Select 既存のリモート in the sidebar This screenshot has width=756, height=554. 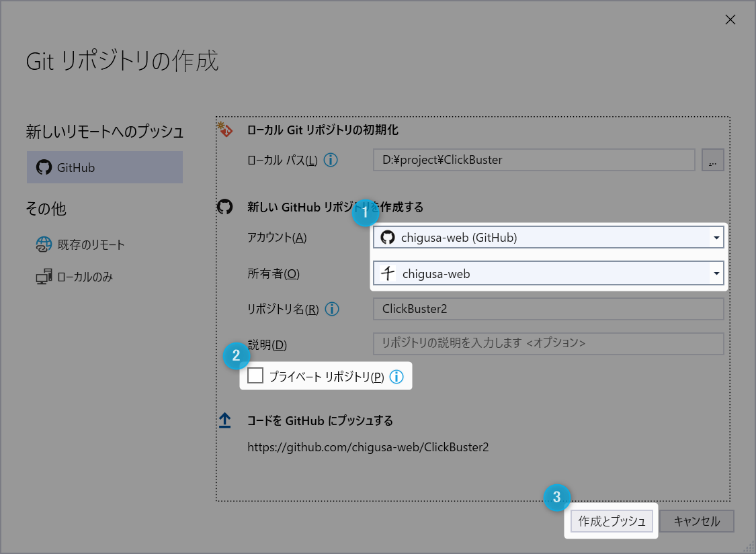pos(81,244)
